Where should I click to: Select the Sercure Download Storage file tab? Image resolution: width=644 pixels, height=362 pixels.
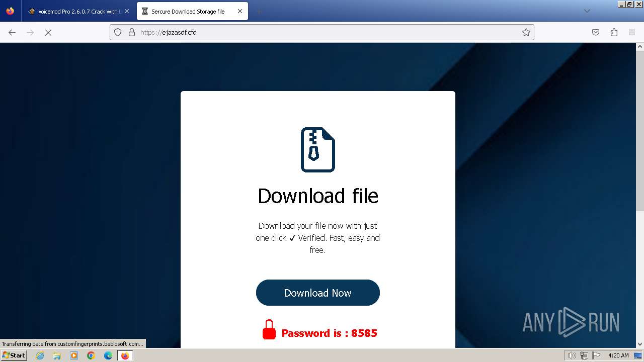pos(192,11)
